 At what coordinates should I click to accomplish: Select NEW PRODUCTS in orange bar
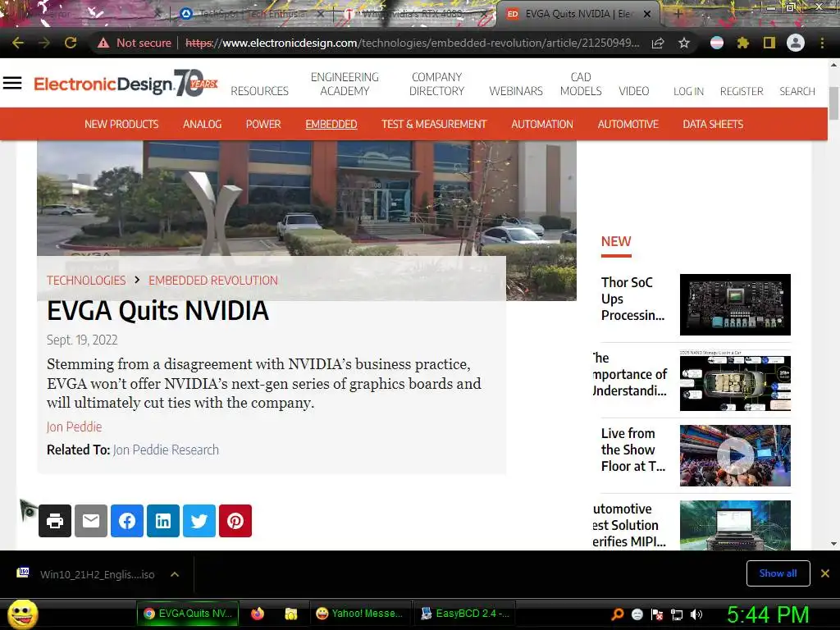click(121, 125)
